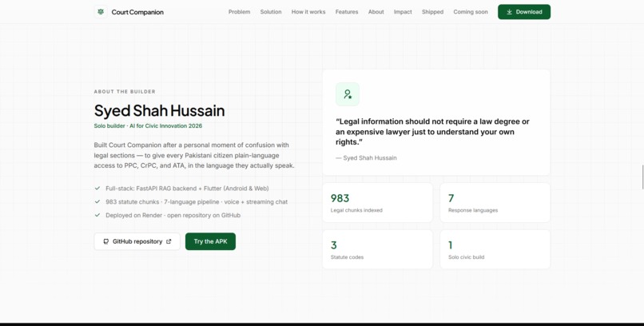Viewport: 644px width, 326px height.
Task: Click the Try the APK button
Action: coord(210,241)
